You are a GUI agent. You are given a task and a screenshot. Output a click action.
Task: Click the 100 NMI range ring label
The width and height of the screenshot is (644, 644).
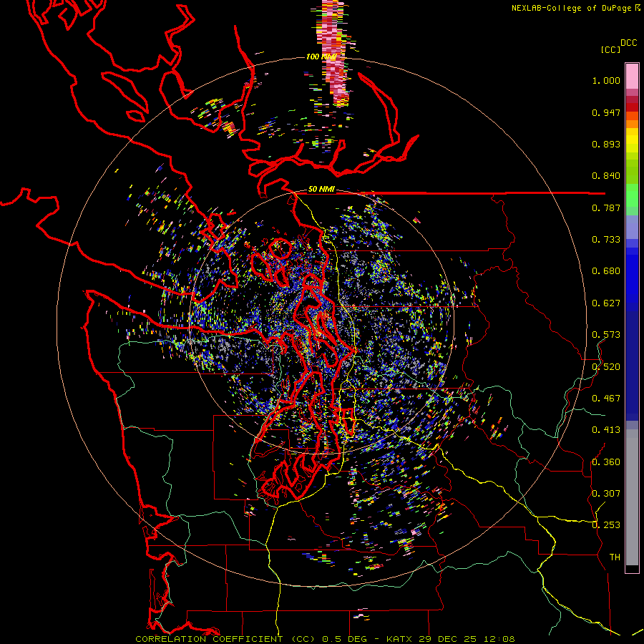pos(321,57)
